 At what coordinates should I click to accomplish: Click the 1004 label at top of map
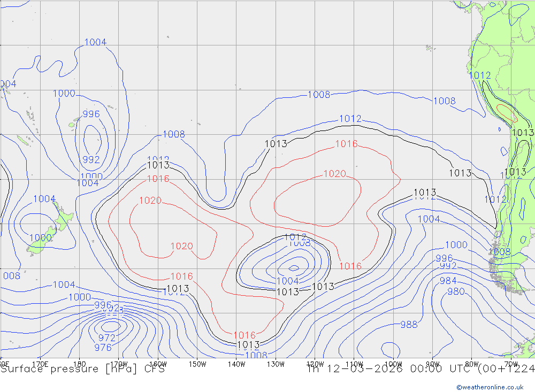click(x=95, y=42)
